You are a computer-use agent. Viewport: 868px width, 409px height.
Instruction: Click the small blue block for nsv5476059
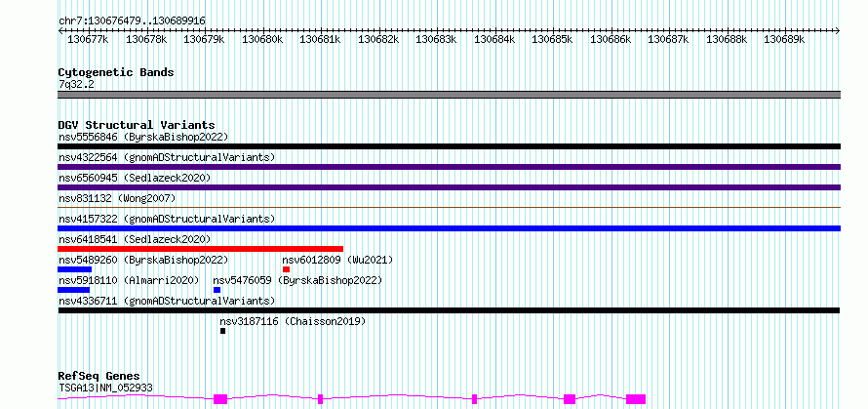pos(217,290)
